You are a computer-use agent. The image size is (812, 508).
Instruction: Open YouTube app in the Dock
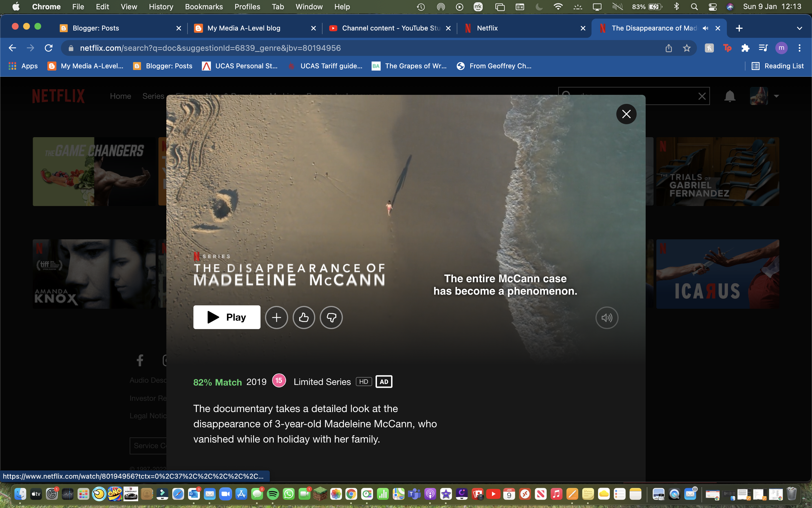tap(493, 494)
